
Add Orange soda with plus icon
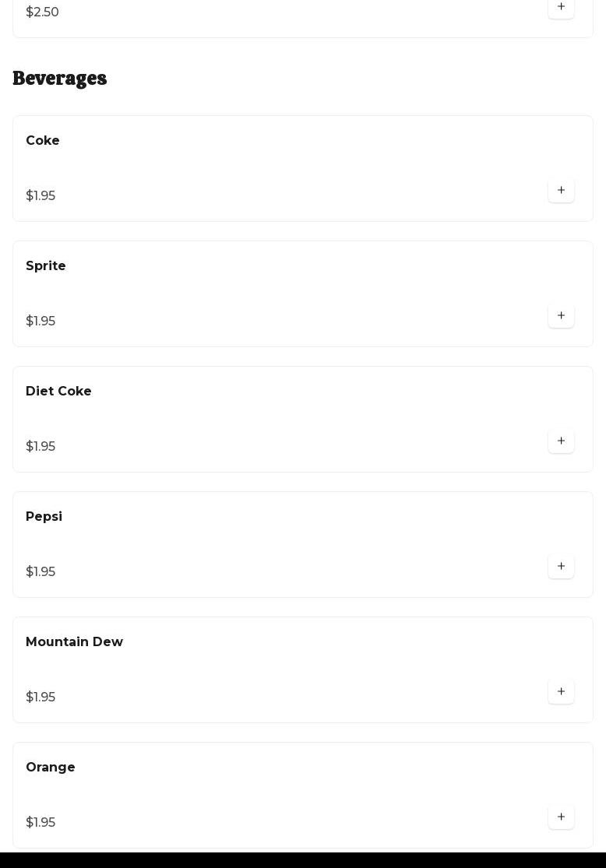(x=561, y=817)
